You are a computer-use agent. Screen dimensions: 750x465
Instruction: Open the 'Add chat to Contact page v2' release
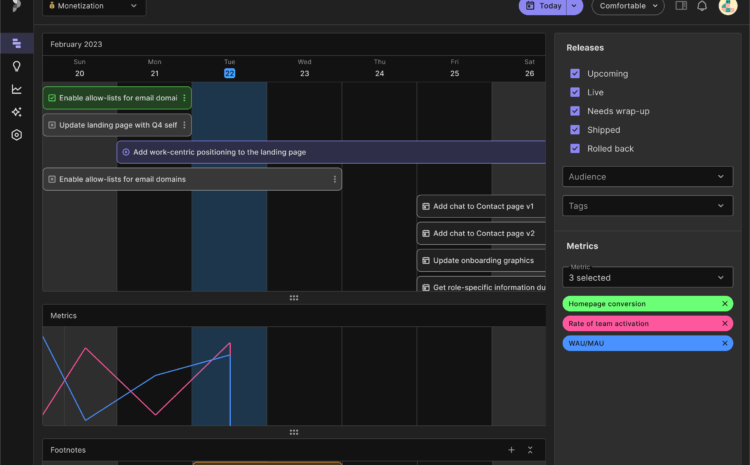[481, 233]
